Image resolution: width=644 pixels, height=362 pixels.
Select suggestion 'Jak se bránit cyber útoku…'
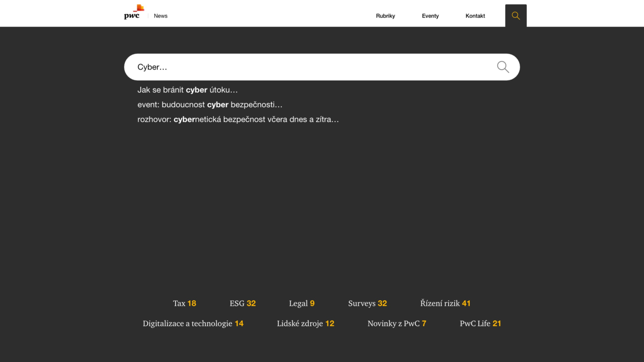pos(188,90)
